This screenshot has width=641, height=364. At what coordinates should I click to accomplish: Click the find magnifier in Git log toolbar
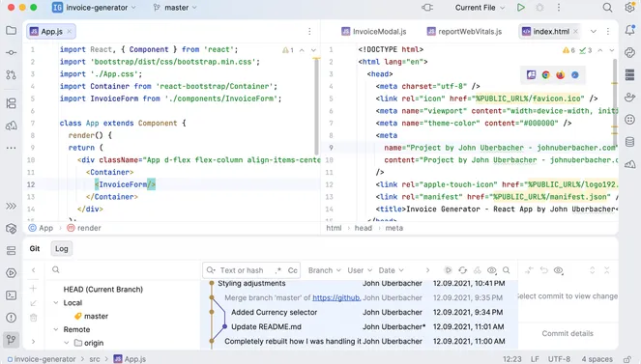click(506, 270)
